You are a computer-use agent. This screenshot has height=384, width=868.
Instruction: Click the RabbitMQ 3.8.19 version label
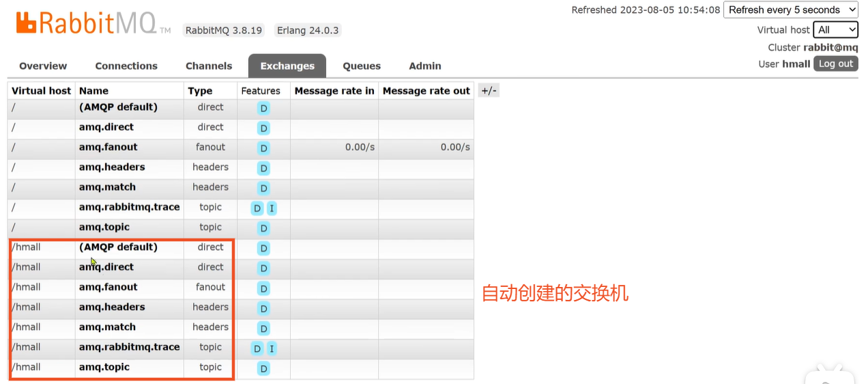pyautogui.click(x=224, y=30)
